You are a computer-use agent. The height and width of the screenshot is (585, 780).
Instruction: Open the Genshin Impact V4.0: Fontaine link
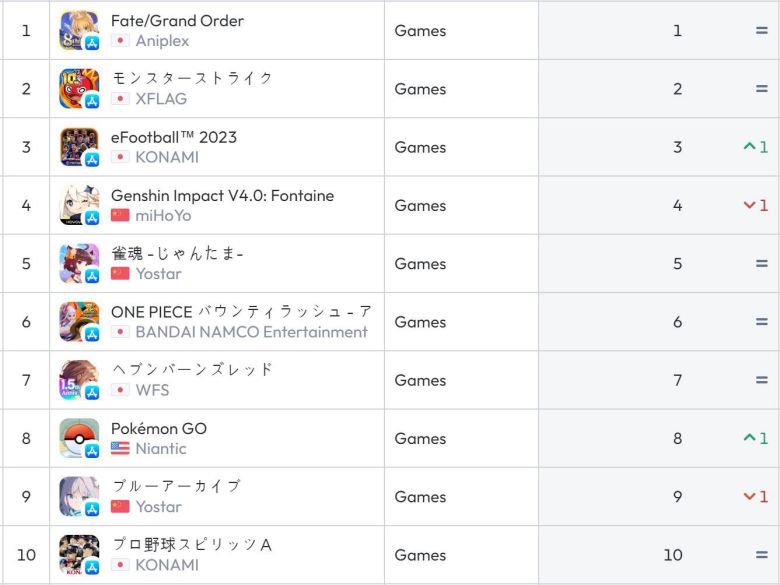coord(222,196)
